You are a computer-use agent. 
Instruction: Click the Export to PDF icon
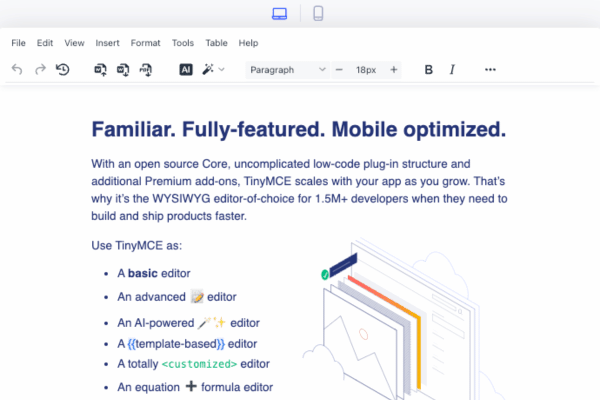click(146, 70)
